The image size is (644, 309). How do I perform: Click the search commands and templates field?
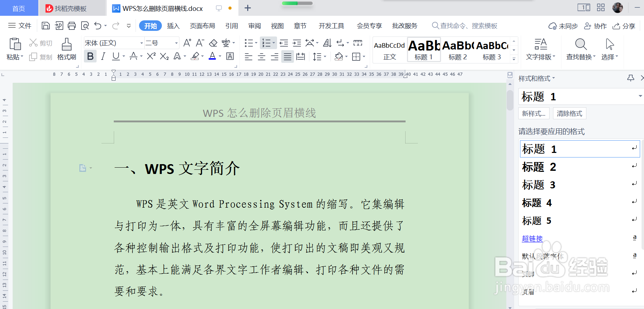(465, 26)
